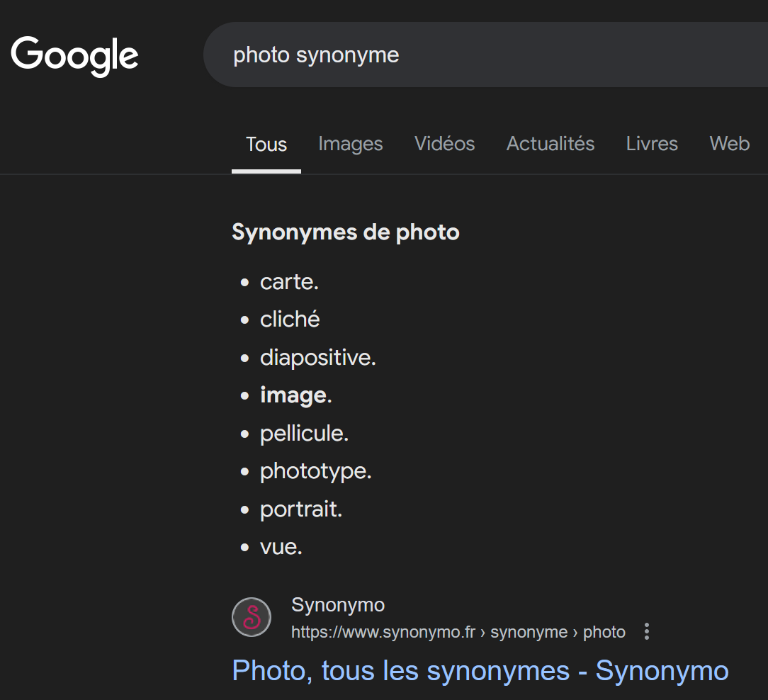Image resolution: width=768 pixels, height=700 pixels.
Task: Click the "Synonymes de photo" heading
Action: click(346, 232)
